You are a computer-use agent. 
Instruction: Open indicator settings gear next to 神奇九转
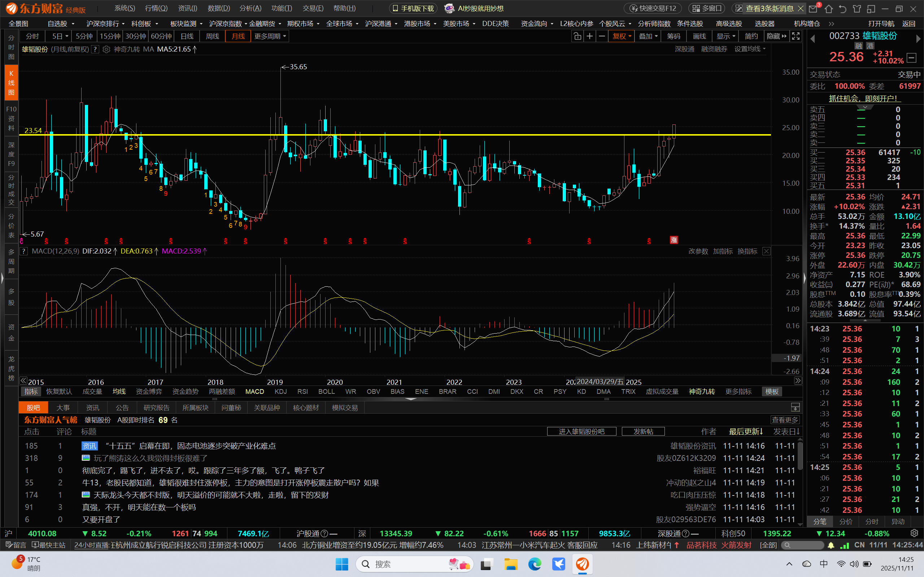(x=106, y=49)
